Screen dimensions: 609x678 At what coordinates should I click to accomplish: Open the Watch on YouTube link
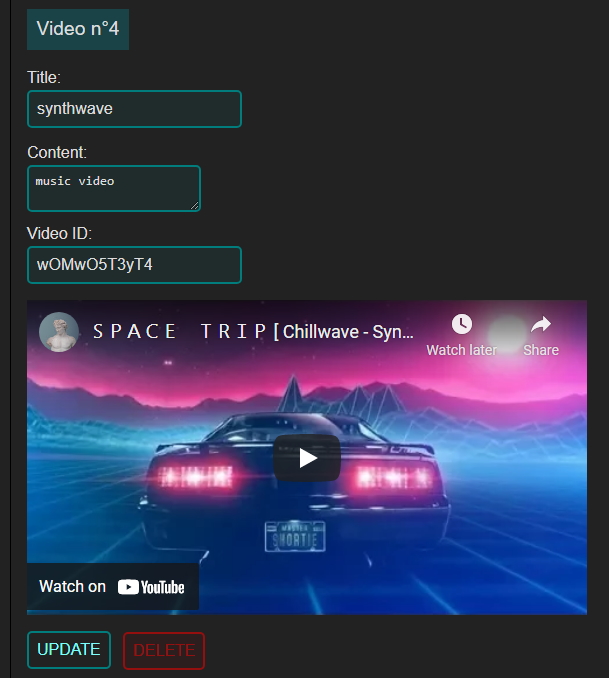pyautogui.click(x=113, y=587)
